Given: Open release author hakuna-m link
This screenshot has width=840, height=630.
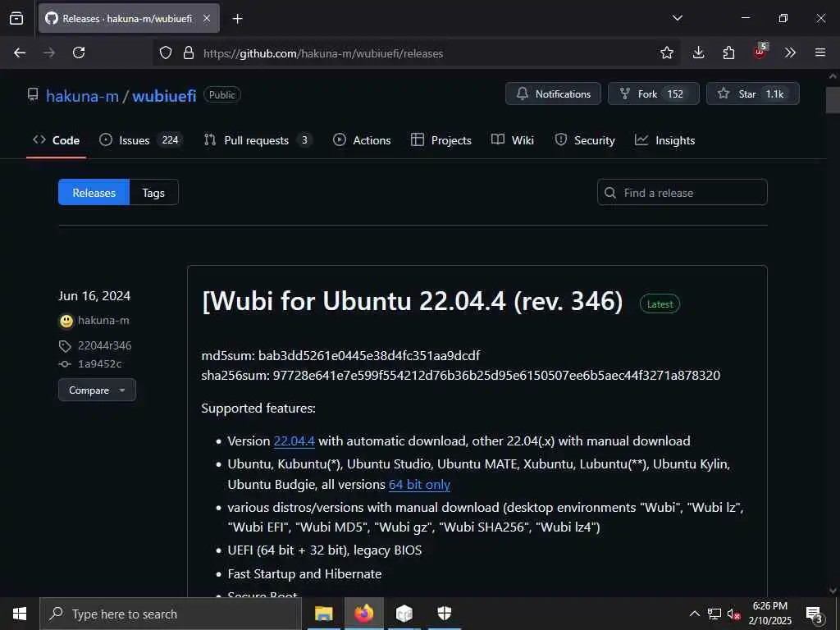Looking at the screenshot, I should click(103, 321).
